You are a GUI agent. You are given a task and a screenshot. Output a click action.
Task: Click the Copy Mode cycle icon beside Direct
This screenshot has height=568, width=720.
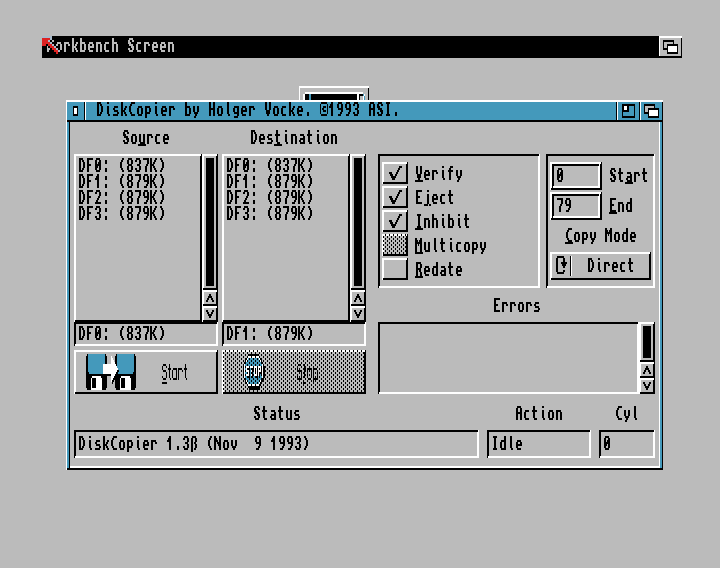point(562,266)
